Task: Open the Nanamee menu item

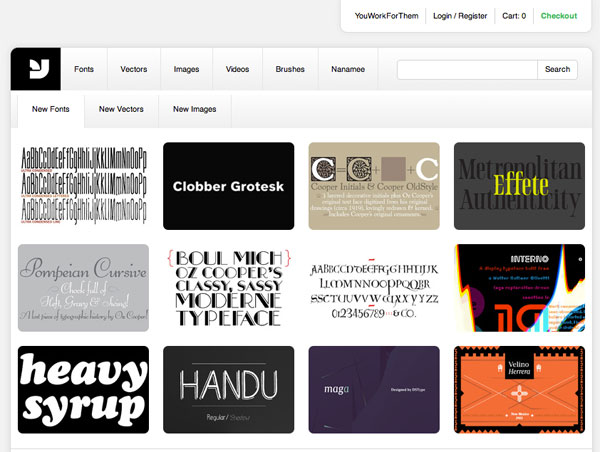Action: (x=348, y=69)
